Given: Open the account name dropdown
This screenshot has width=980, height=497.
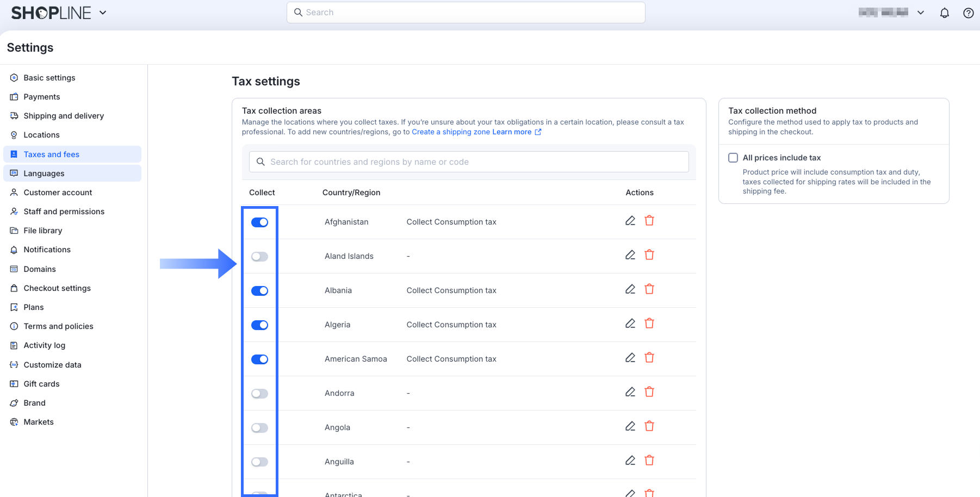Looking at the screenshot, I should coord(920,13).
